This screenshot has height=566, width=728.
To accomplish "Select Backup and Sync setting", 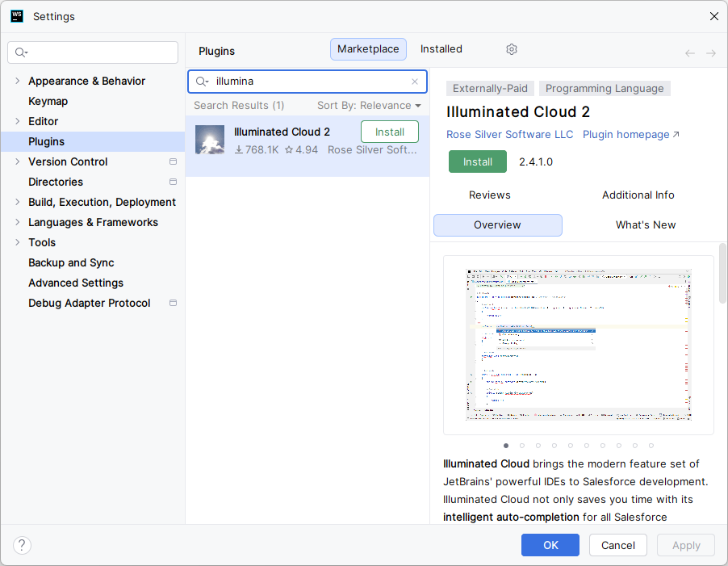I will tap(92, 262).
